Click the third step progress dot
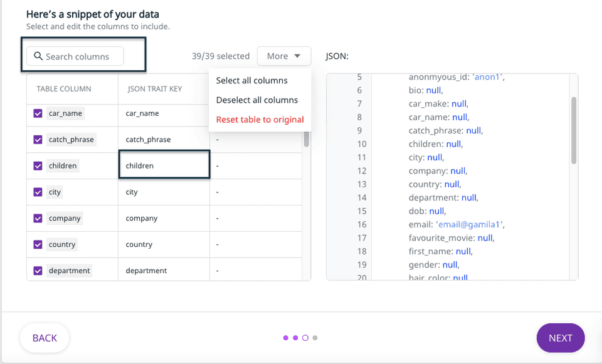The height and width of the screenshot is (364, 602). pos(305,338)
